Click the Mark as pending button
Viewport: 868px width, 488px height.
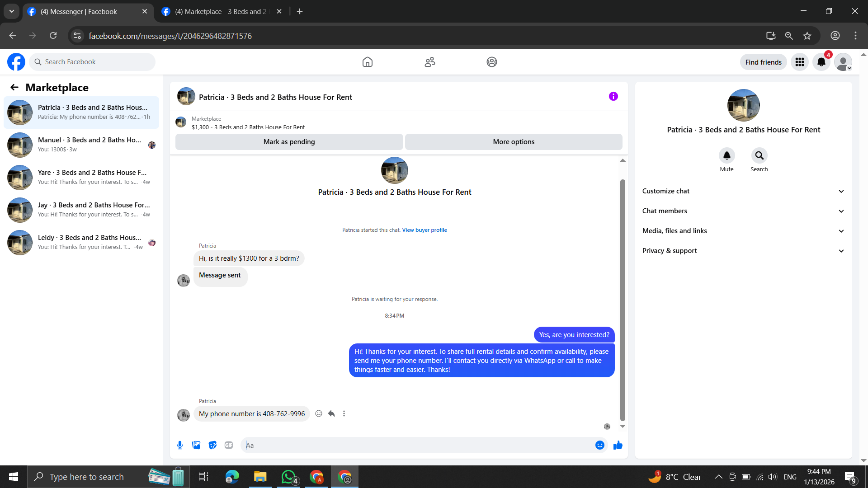coord(289,142)
